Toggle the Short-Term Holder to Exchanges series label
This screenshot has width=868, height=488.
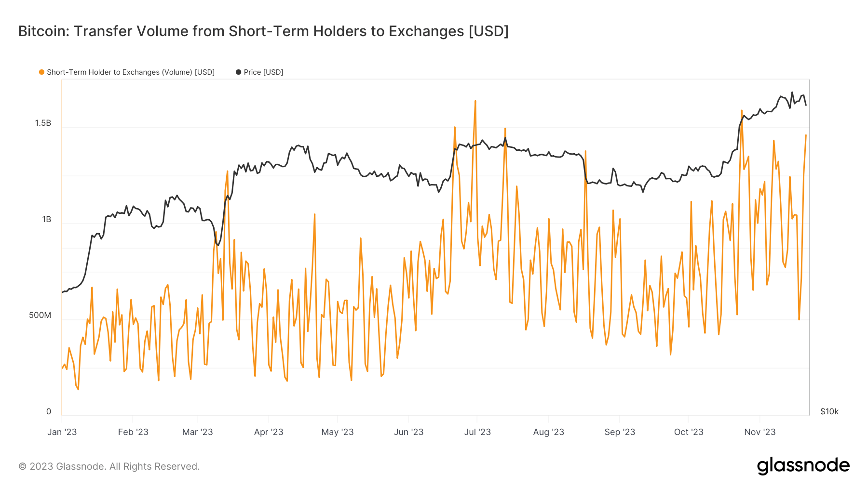coord(130,72)
